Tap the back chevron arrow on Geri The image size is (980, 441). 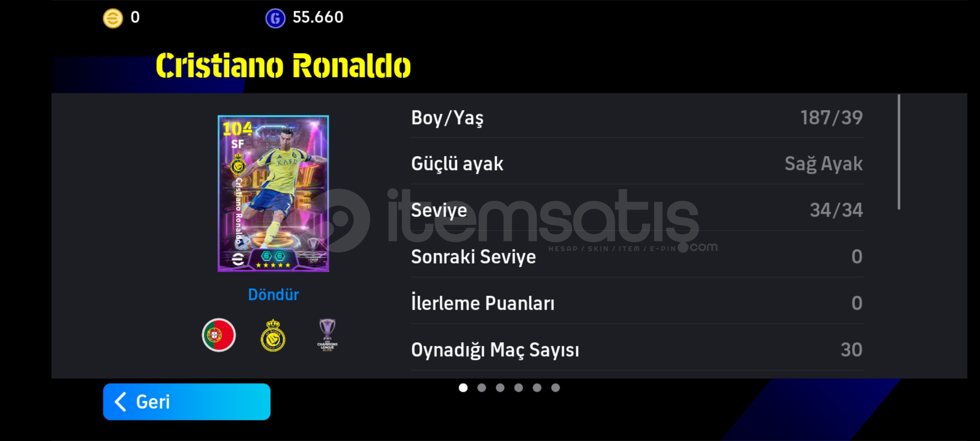coord(120,402)
